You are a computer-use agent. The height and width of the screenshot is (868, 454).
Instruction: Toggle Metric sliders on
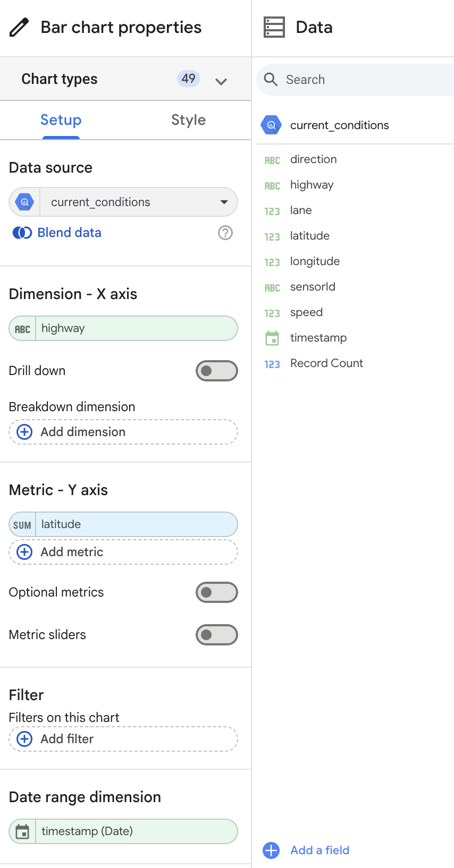[216, 635]
